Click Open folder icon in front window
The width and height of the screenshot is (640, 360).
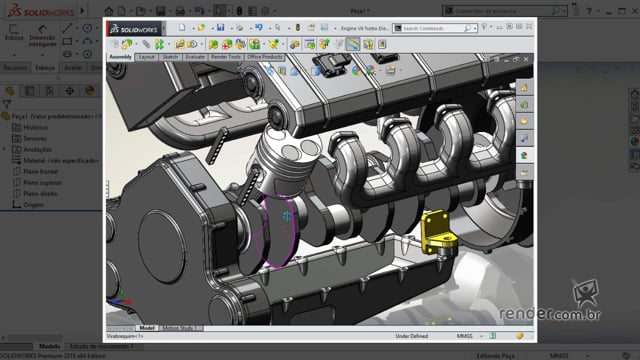coord(201,28)
